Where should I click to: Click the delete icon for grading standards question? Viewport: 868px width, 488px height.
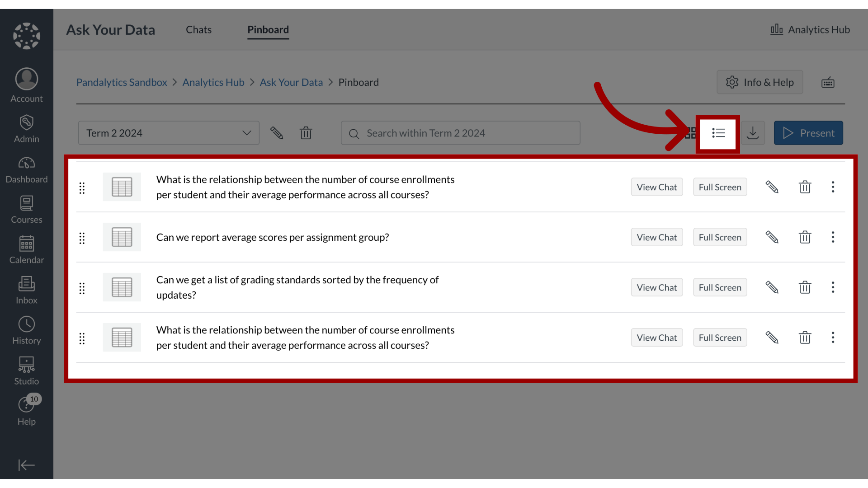(805, 286)
